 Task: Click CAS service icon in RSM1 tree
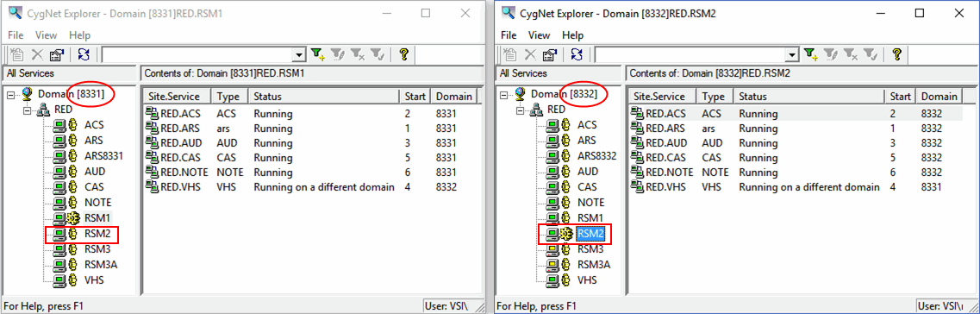click(66, 187)
